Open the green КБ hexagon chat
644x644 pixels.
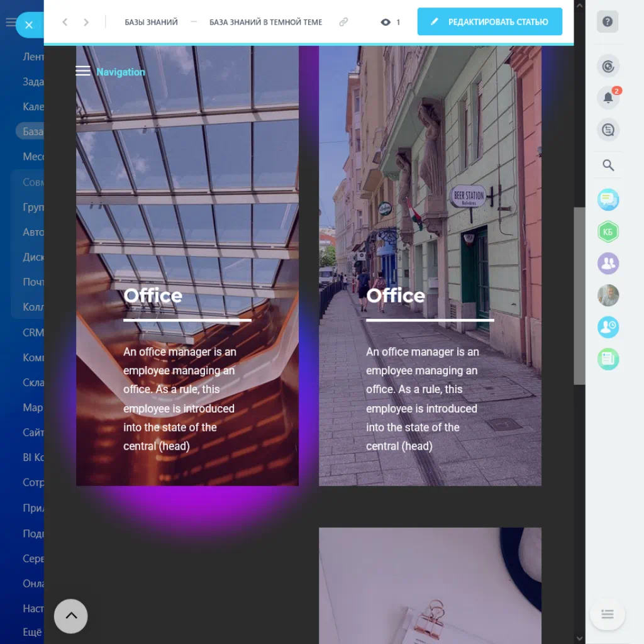[608, 232]
